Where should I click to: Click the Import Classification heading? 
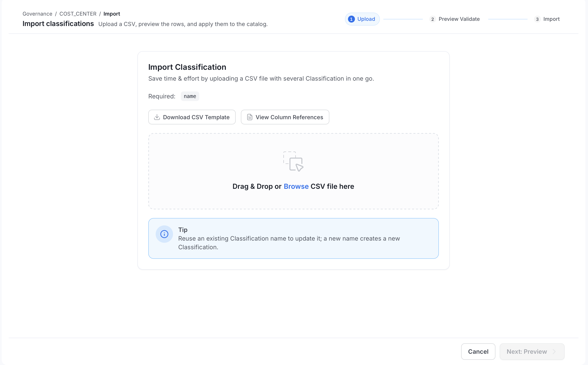pyautogui.click(x=187, y=67)
